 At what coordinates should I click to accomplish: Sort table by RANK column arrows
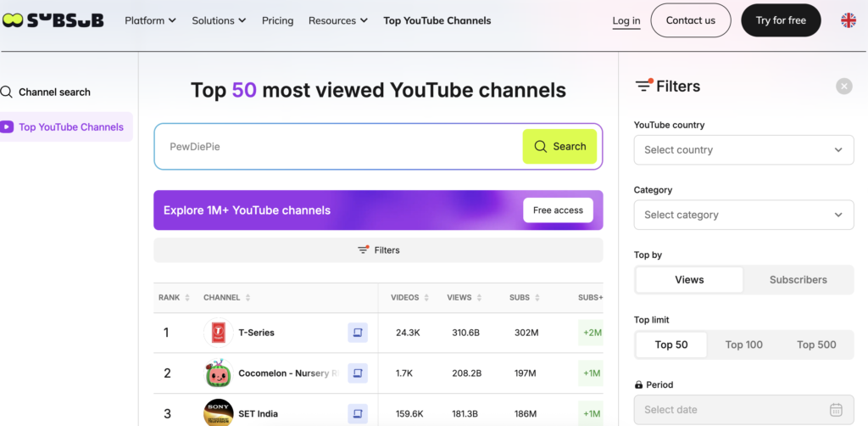tap(187, 298)
